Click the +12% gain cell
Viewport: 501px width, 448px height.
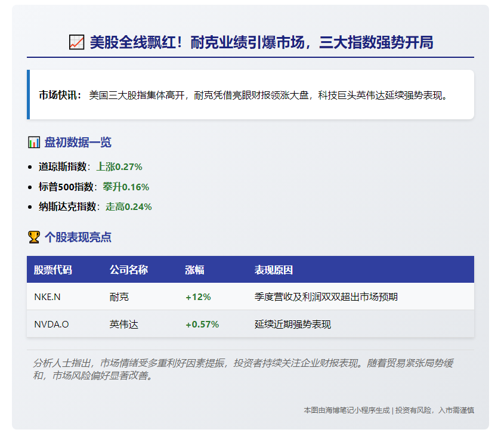click(x=198, y=297)
